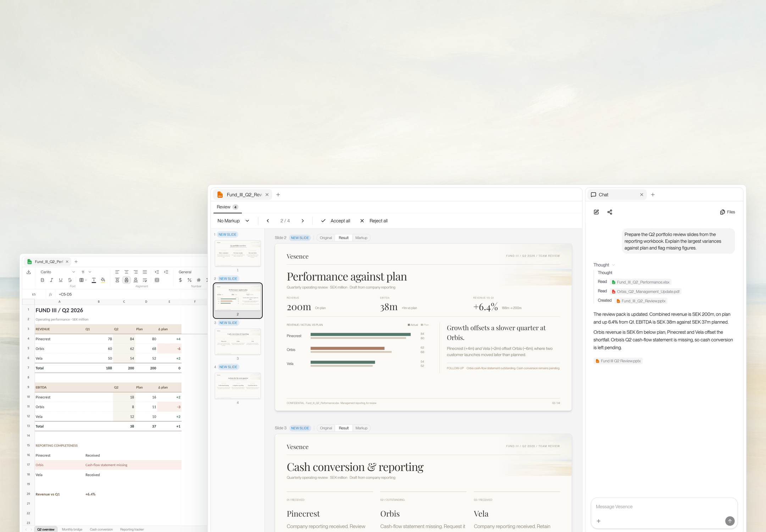
Task: Start a new chat with the compose icon
Action: (x=596, y=212)
